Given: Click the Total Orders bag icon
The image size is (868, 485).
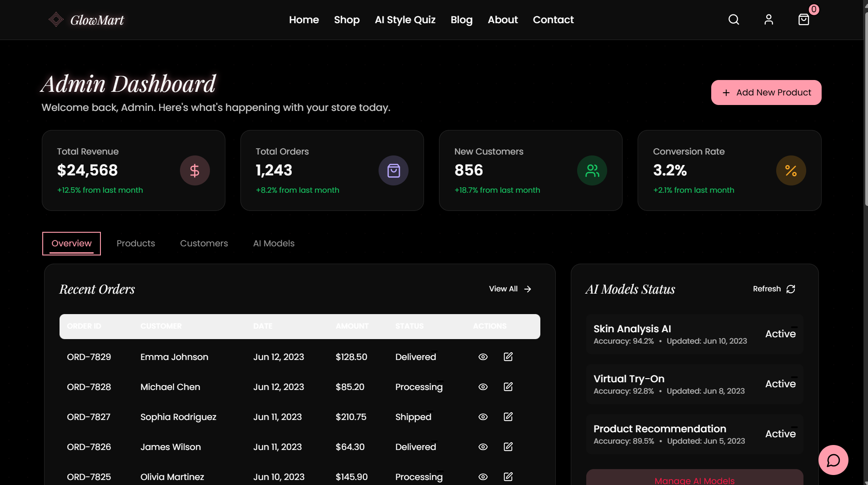Looking at the screenshot, I should point(394,170).
